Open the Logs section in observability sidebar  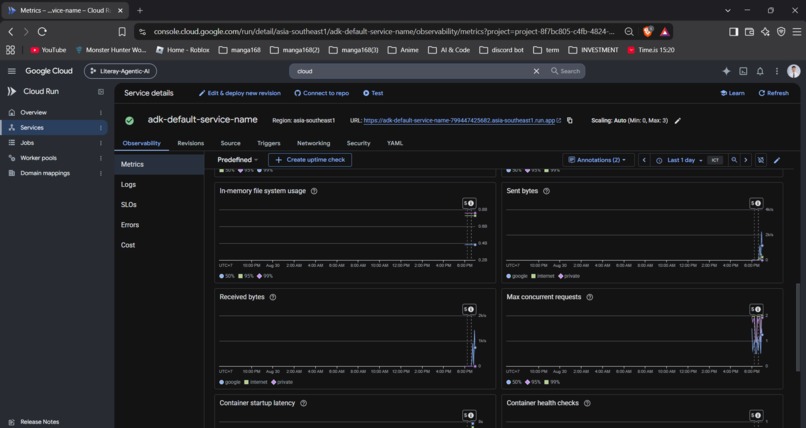pyautogui.click(x=129, y=184)
